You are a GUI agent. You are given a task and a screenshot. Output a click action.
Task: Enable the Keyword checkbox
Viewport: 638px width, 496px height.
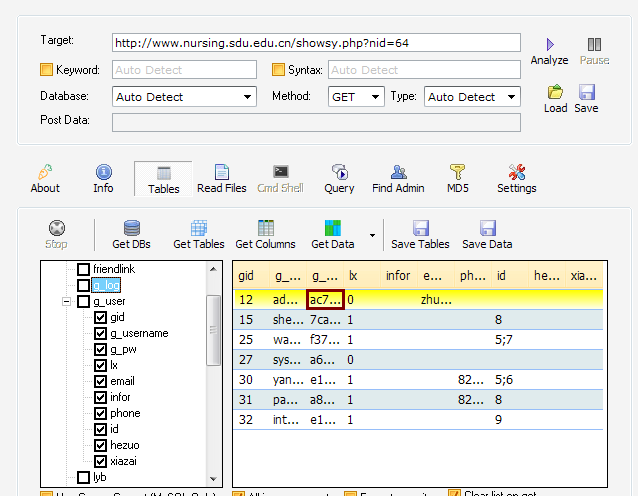tap(46, 70)
